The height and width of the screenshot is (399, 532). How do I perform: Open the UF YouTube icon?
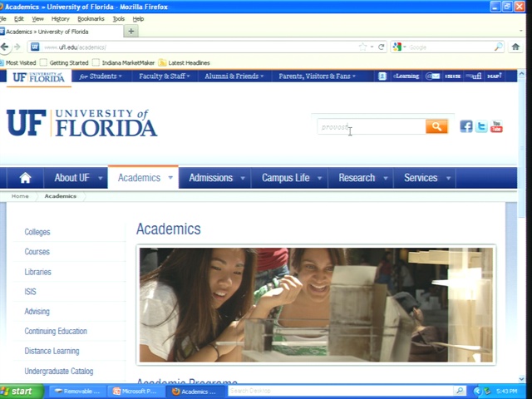496,126
